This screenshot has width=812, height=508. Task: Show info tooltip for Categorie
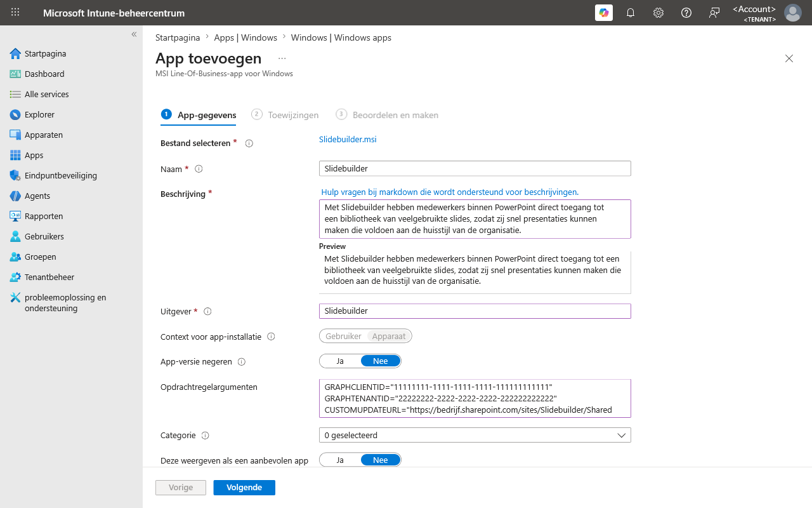(205, 436)
